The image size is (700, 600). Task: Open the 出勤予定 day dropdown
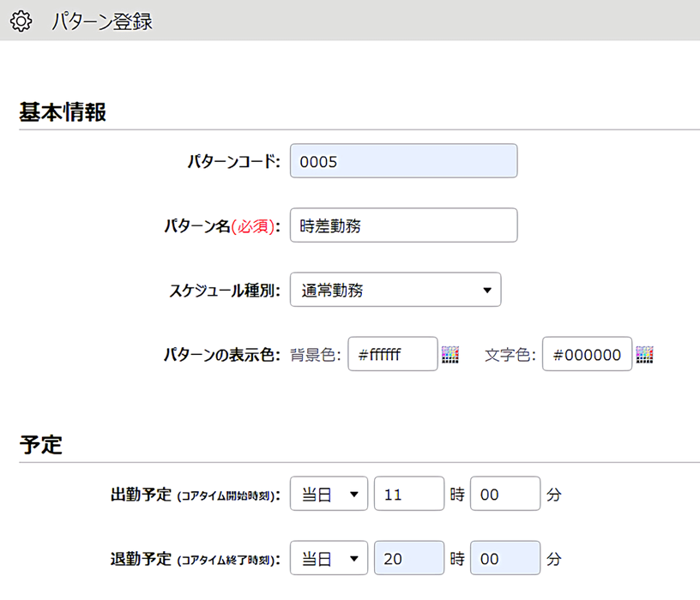coord(329,494)
